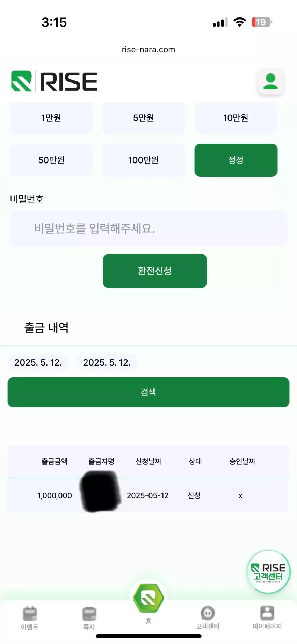Select the 5만원 amount button
The height and width of the screenshot is (644, 297).
(x=144, y=118)
